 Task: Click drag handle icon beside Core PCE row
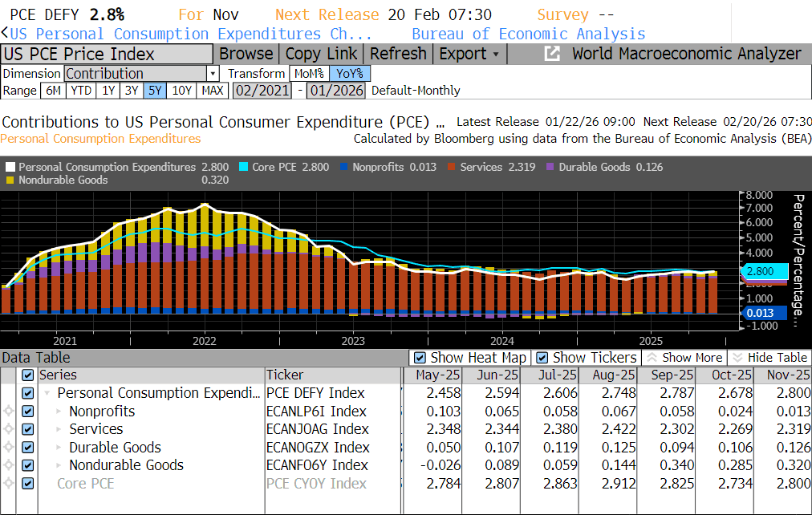[9, 484]
